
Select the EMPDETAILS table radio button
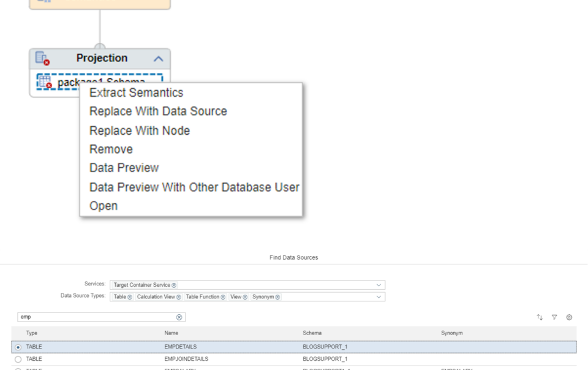click(18, 347)
